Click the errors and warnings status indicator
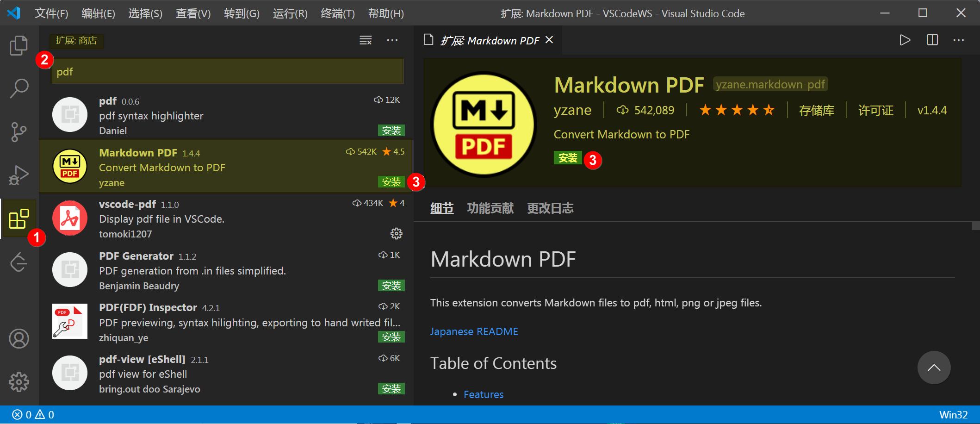 pyautogui.click(x=33, y=415)
